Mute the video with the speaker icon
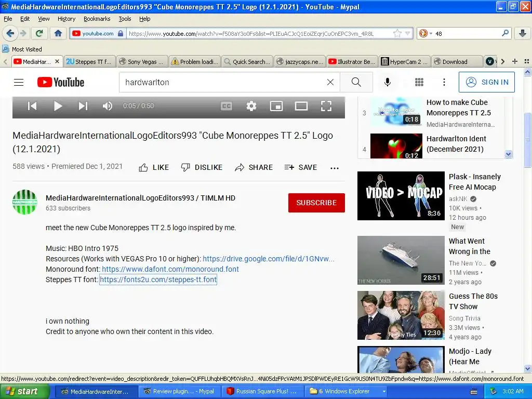 click(108, 106)
